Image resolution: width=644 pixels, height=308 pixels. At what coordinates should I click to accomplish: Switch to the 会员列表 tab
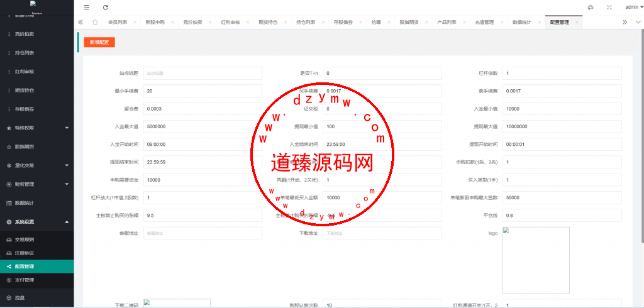tap(118, 23)
